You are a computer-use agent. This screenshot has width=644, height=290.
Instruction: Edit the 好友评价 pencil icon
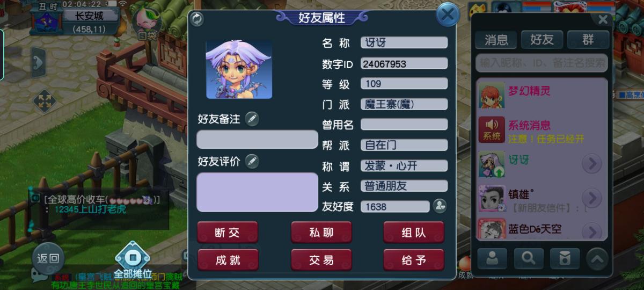tap(252, 161)
